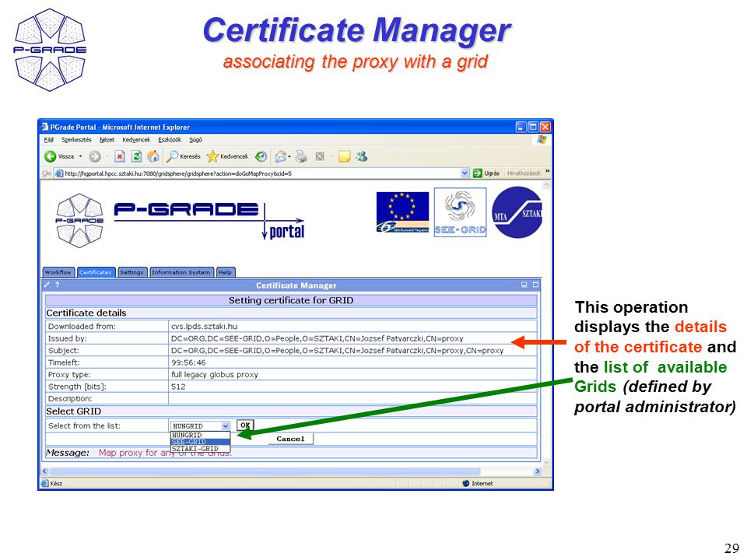Image resolution: width=747 pixels, height=560 pixels.
Task: Open the Súgó menu
Action: point(195,139)
